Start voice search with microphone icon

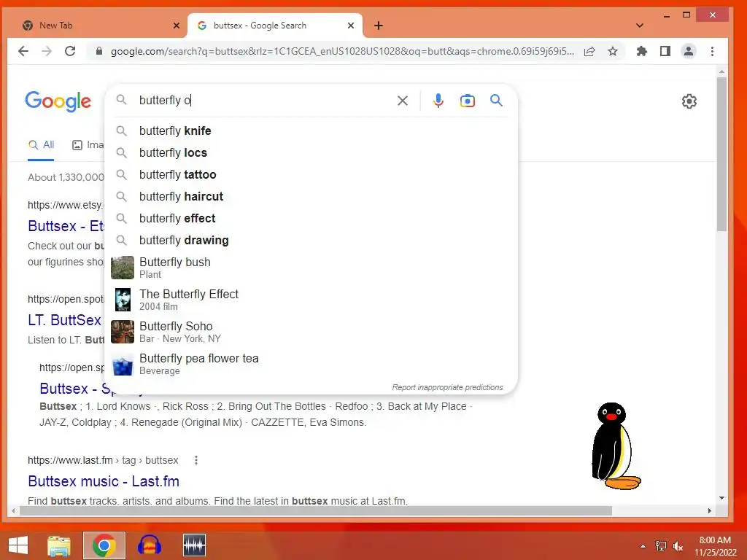click(x=438, y=101)
